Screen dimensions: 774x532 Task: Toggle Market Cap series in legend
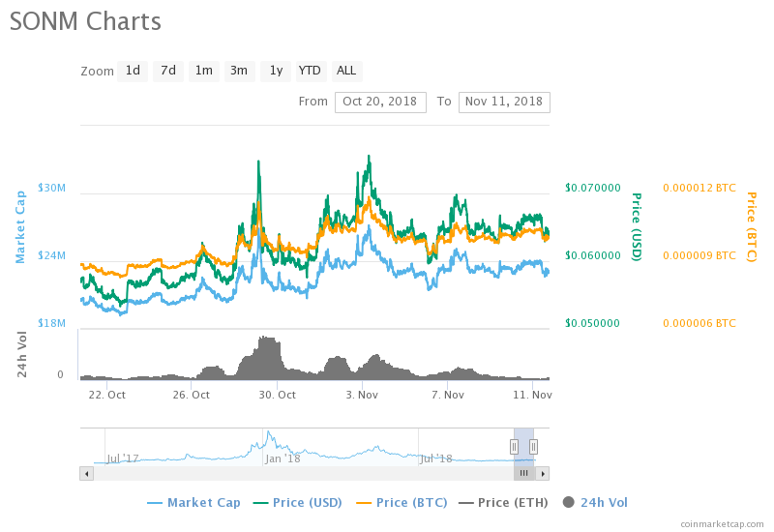point(194,503)
